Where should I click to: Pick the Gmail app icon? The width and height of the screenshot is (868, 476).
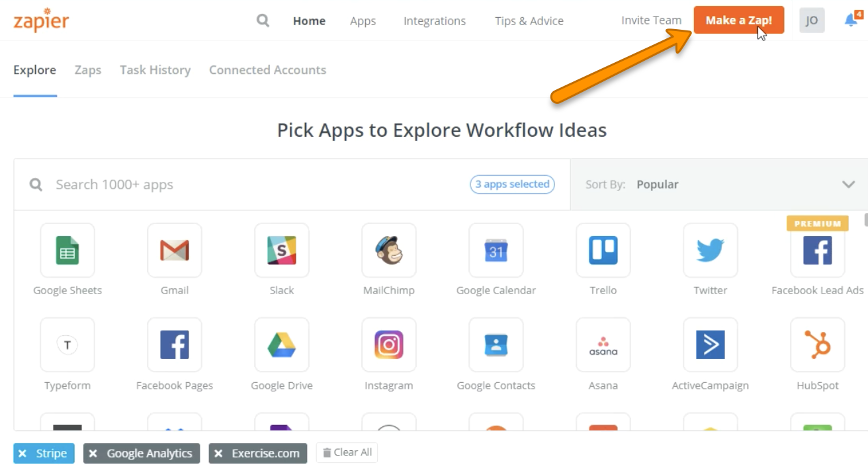[x=175, y=251]
